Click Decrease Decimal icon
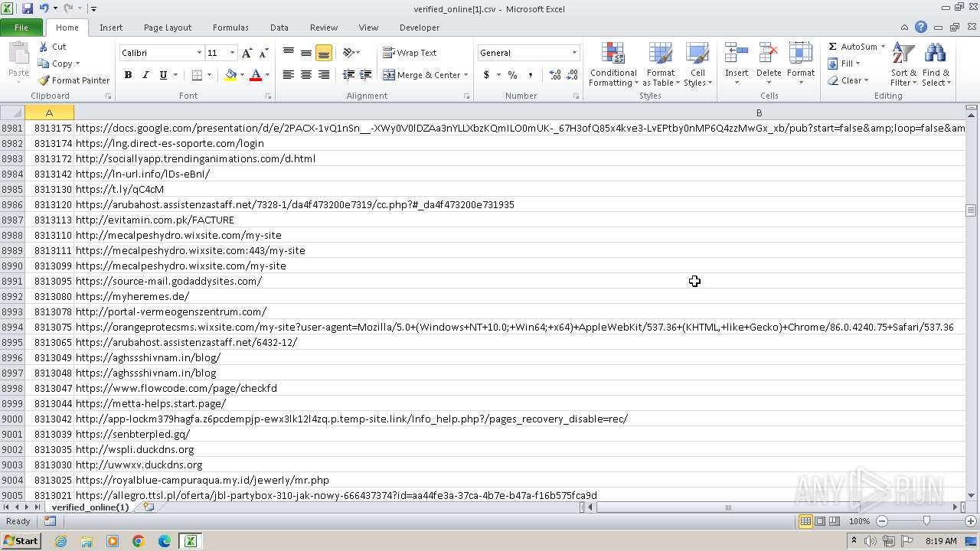Viewport: 980px width, 551px height. (573, 75)
